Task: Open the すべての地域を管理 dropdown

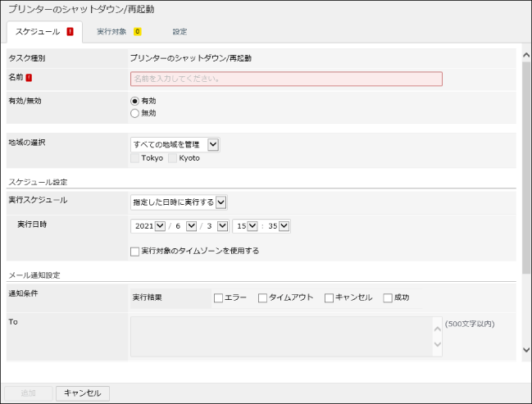Action: (x=213, y=144)
